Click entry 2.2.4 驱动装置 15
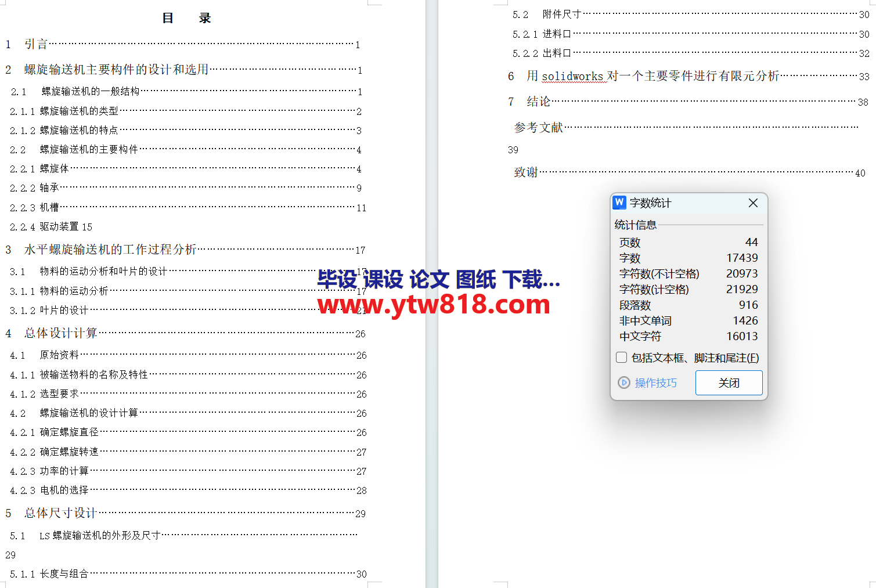Image resolution: width=876 pixels, height=588 pixels. pos(51,226)
